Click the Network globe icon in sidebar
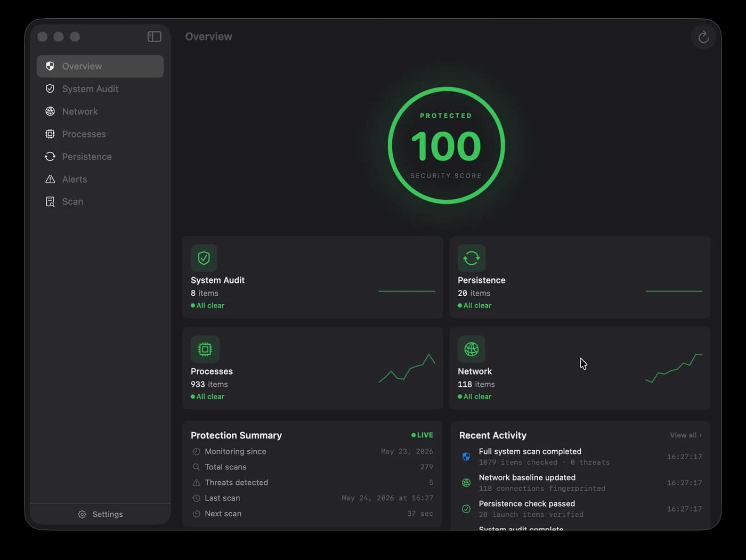The image size is (746, 560). pyautogui.click(x=50, y=111)
